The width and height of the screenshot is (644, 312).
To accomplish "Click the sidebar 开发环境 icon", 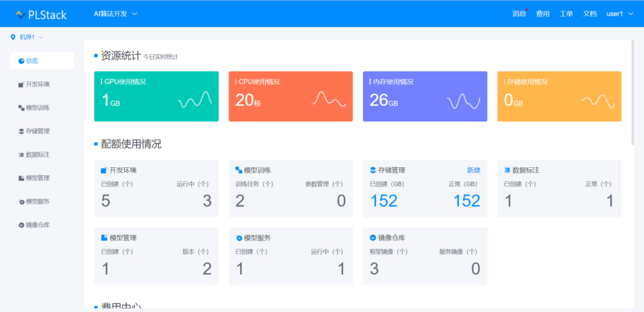I will (x=21, y=85).
